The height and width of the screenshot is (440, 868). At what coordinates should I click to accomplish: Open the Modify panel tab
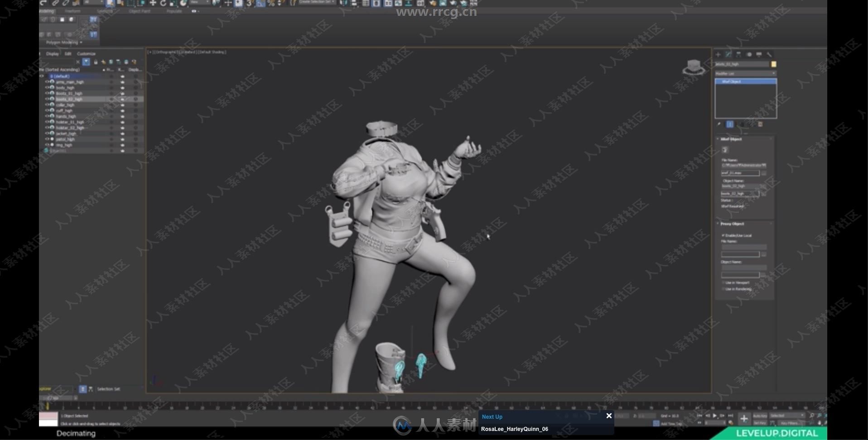tap(728, 54)
